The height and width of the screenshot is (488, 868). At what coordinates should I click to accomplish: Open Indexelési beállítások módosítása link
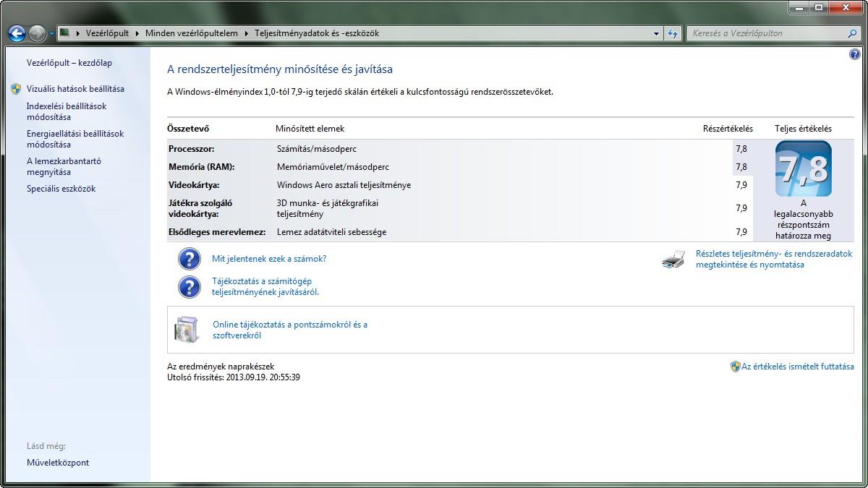coord(67,111)
